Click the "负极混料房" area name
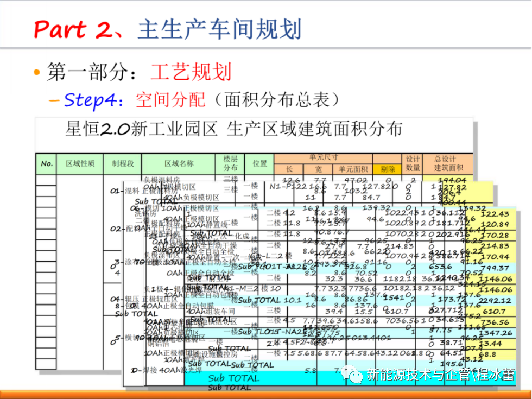The height and width of the screenshot is (399, 532). pos(162,180)
